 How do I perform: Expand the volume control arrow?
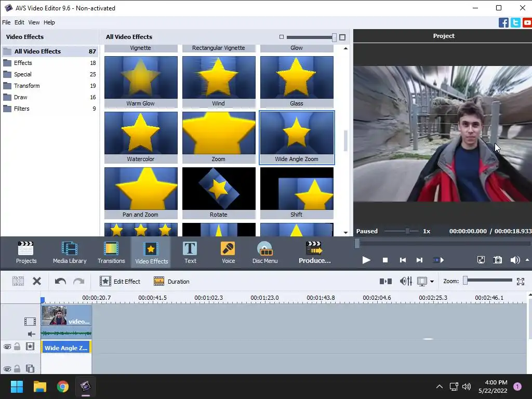pyautogui.click(x=527, y=260)
